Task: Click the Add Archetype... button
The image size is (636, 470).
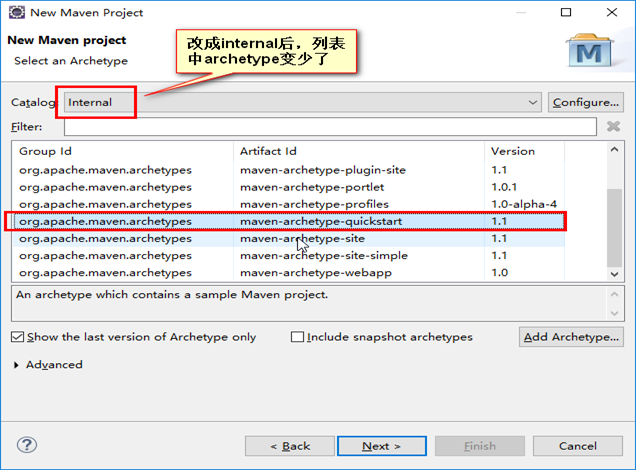Action: [571, 337]
